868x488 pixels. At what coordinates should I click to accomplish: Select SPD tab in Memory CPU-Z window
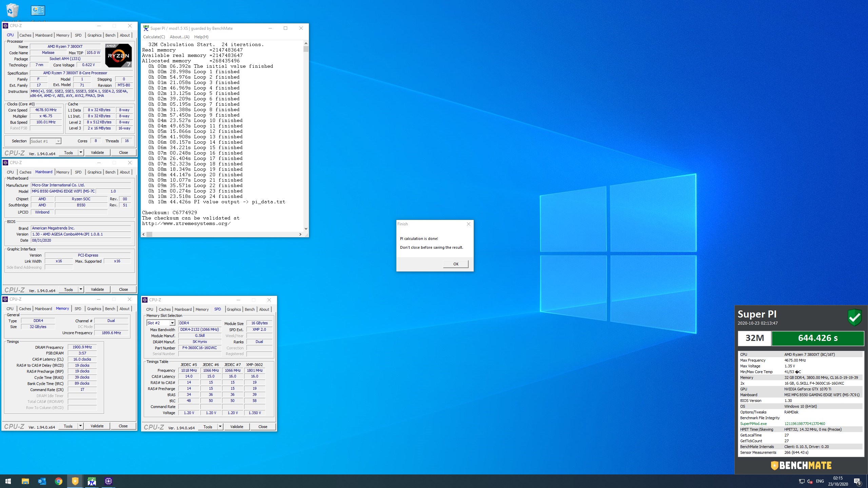click(x=78, y=309)
